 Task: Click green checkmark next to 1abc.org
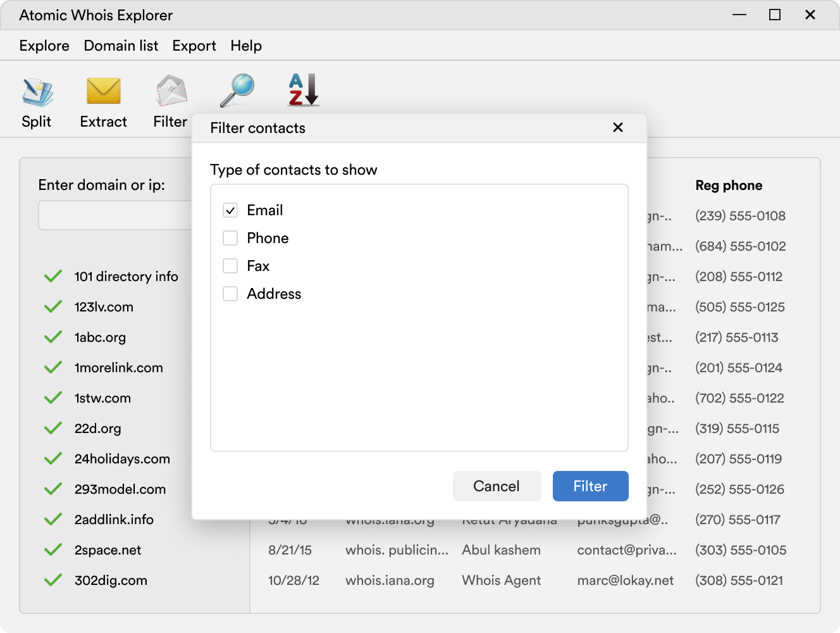click(53, 337)
